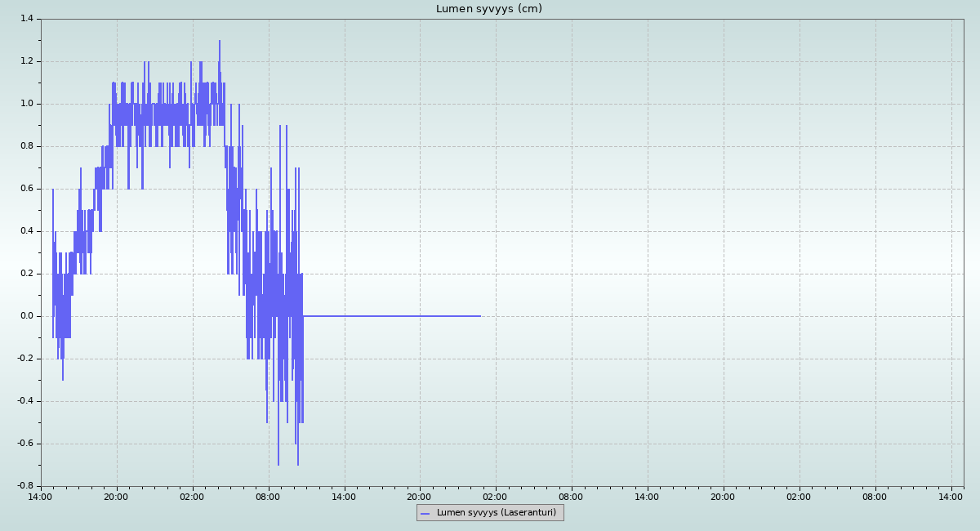Viewport: 980px width, 531px height.
Task: Select the -0.4 label on the y-axis
Action: (x=24, y=401)
